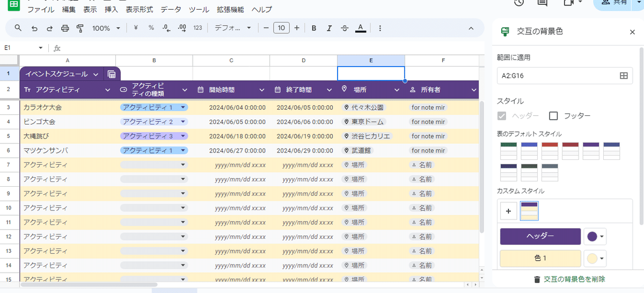Decrease font size with minus
Screen dimensions: 644x293
click(265, 28)
